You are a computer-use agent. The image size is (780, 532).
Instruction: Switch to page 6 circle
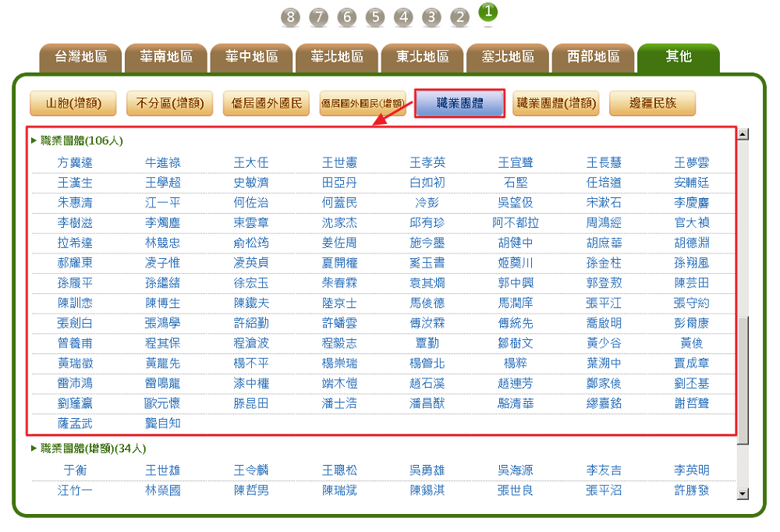click(347, 16)
